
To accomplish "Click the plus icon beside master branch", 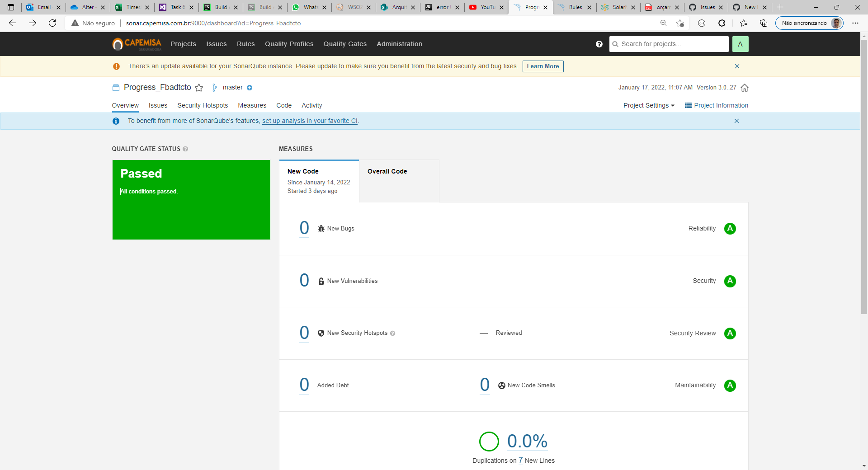I will click(249, 88).
